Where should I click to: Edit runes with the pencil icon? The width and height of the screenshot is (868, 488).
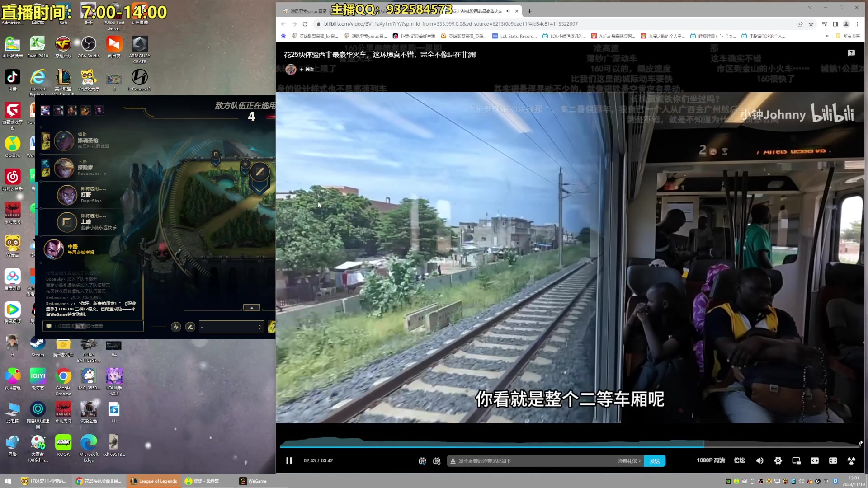coord(190,327)
